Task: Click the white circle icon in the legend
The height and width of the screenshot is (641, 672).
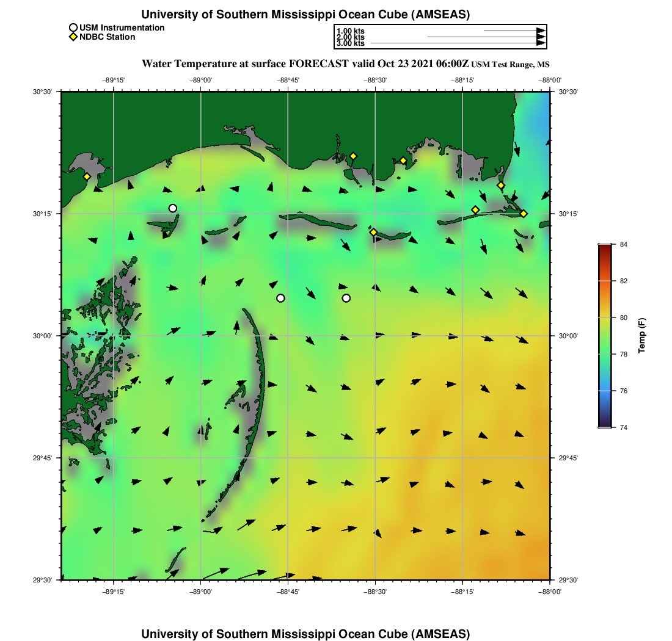Action: [x=73, y=27]
